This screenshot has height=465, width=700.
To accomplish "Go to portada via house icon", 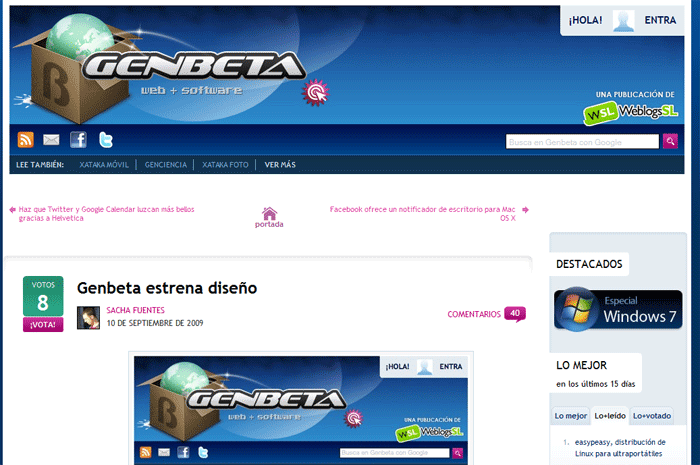I will (269, 217).
